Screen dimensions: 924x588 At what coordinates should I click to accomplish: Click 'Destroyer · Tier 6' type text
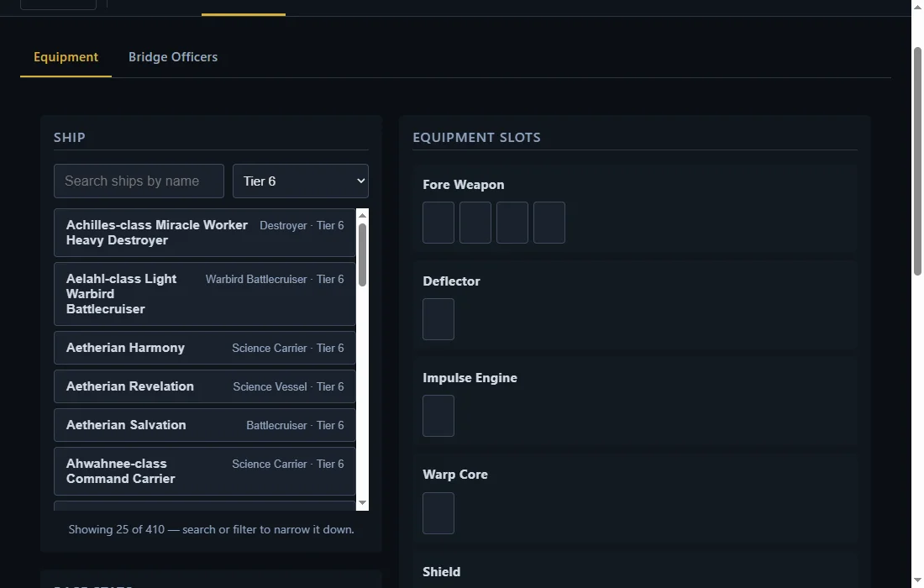[302, 226]
